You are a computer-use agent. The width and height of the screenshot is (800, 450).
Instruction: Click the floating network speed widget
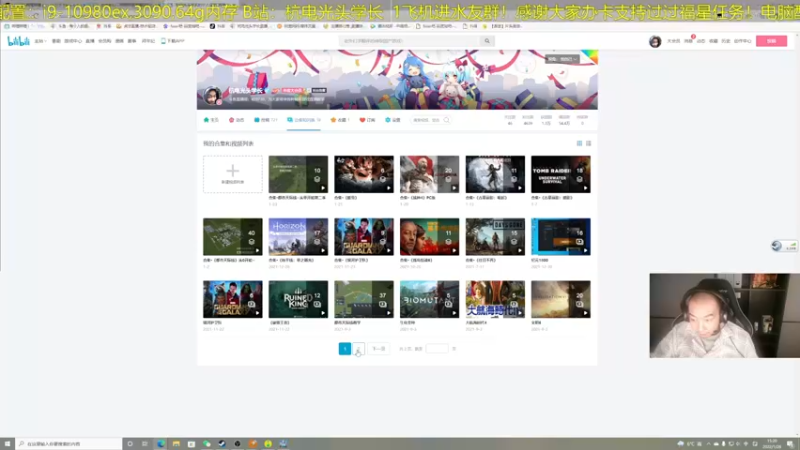[x=784, y=246]
